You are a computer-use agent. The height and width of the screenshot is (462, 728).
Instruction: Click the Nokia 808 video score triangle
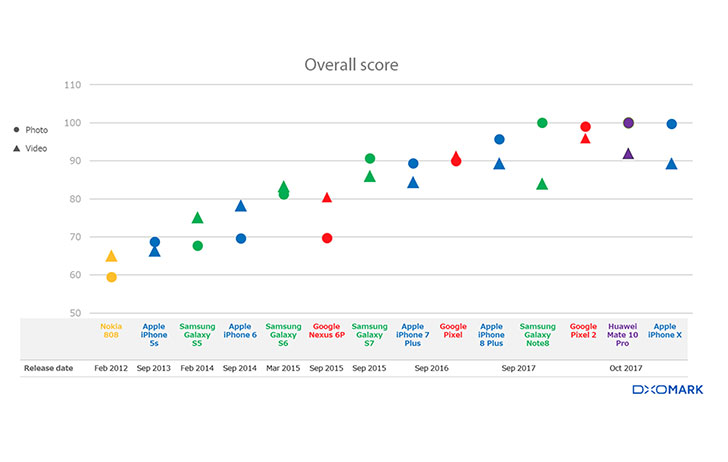pyautogui.click(x=111, y=256)
